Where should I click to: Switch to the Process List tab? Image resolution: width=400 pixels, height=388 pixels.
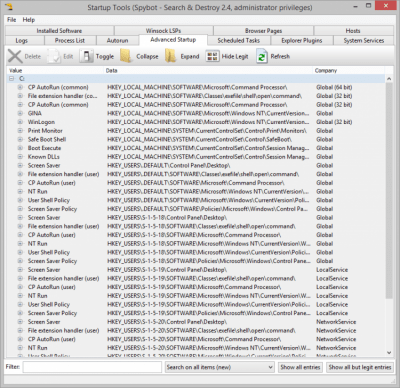(x=70, y=40)
